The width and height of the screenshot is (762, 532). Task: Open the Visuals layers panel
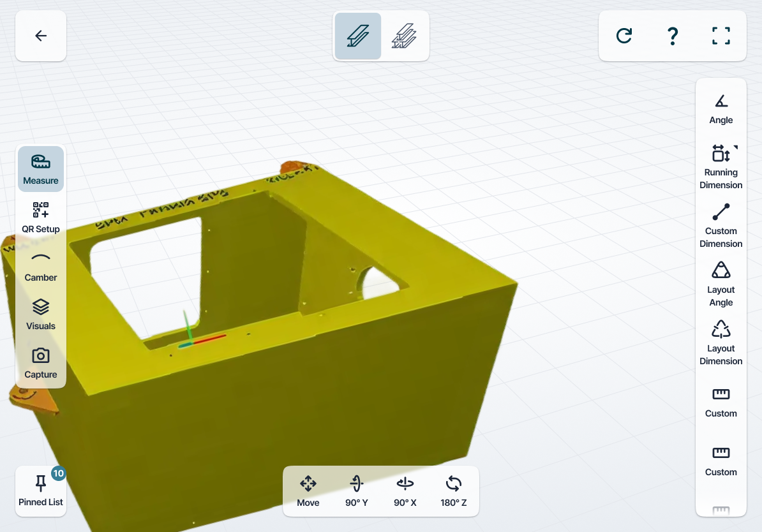(x=41, y=315)
